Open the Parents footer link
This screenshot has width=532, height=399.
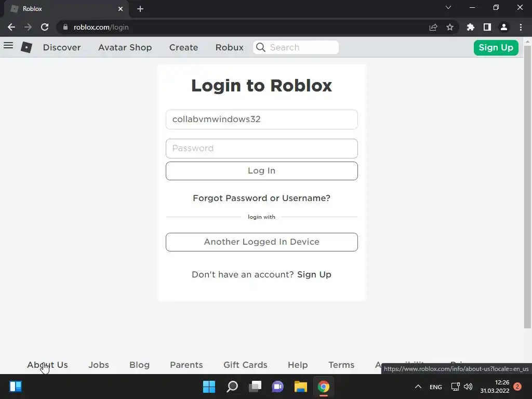tap(187, 365)
